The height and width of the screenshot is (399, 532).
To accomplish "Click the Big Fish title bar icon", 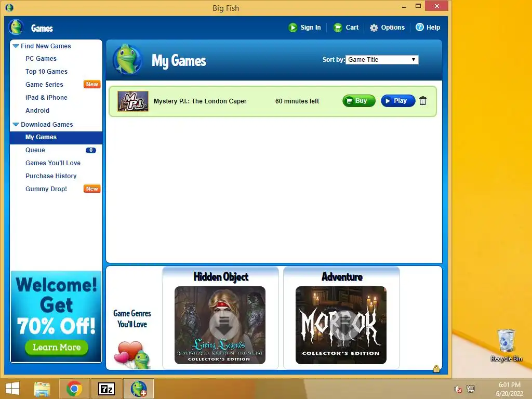I will coord(9,7).
